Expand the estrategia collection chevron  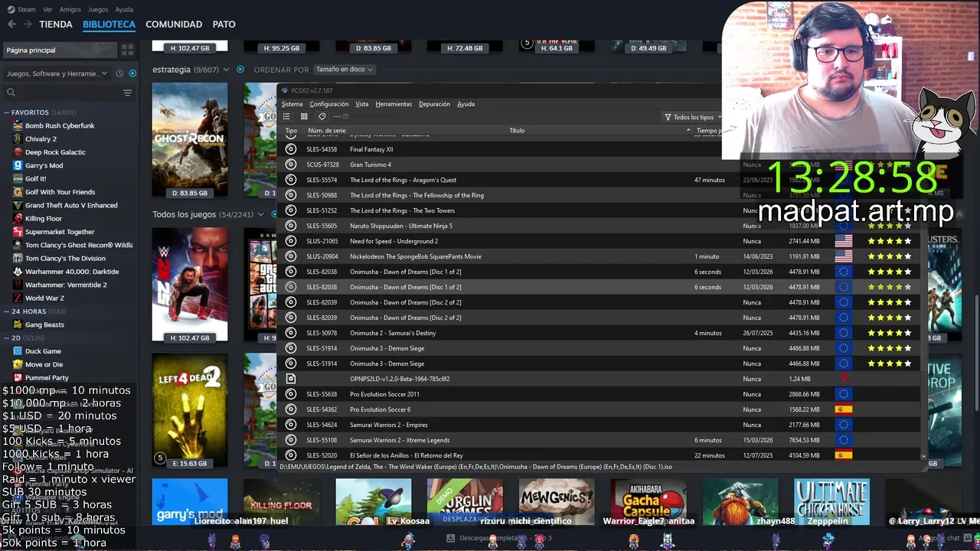tap(226, 70)
